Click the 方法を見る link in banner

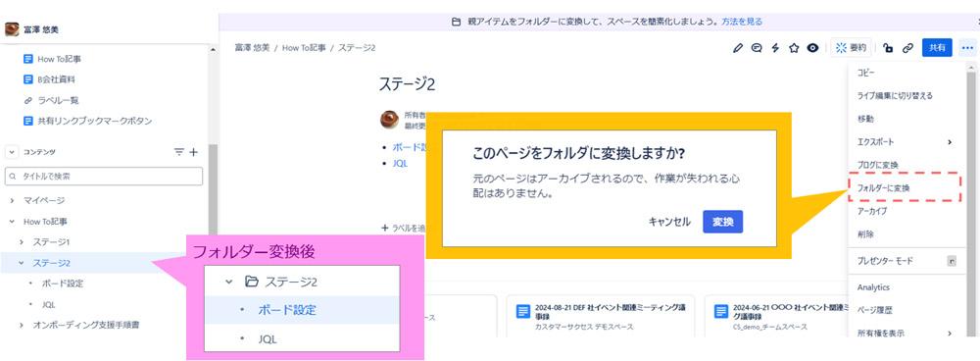pyautogui.click(x=742, y=22)
